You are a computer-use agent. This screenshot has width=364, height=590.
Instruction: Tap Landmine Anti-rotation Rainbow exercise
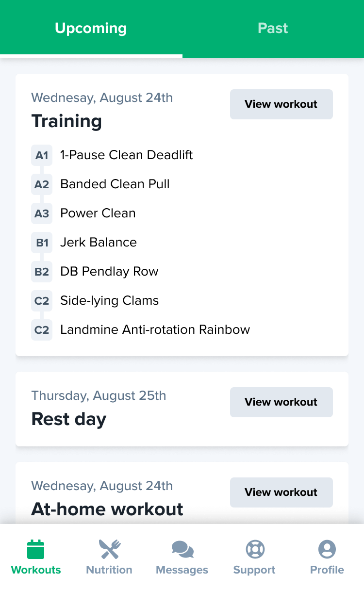[155, 330]
